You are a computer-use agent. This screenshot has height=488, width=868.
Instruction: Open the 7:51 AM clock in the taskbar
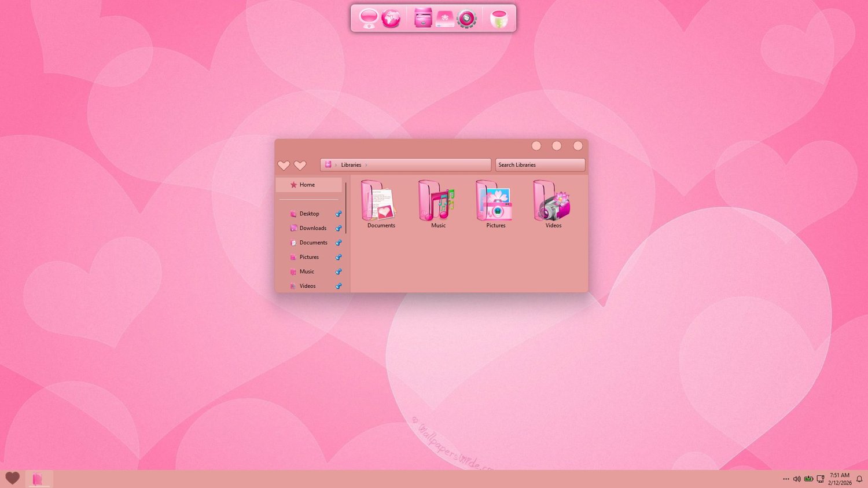[x=840, y=479]
